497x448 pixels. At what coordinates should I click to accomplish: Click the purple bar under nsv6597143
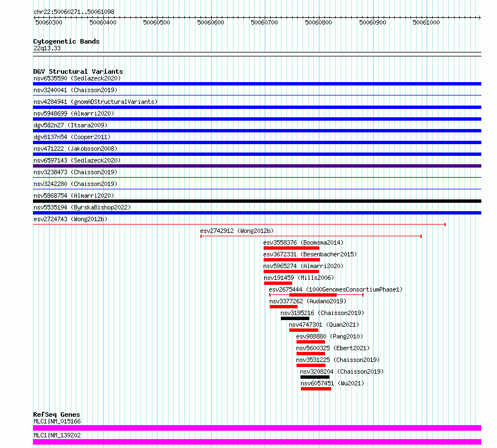coord(257,166)
